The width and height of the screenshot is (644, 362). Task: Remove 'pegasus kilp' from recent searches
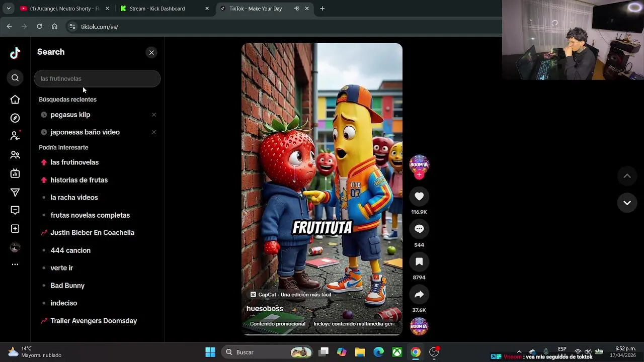click(154, 115)
